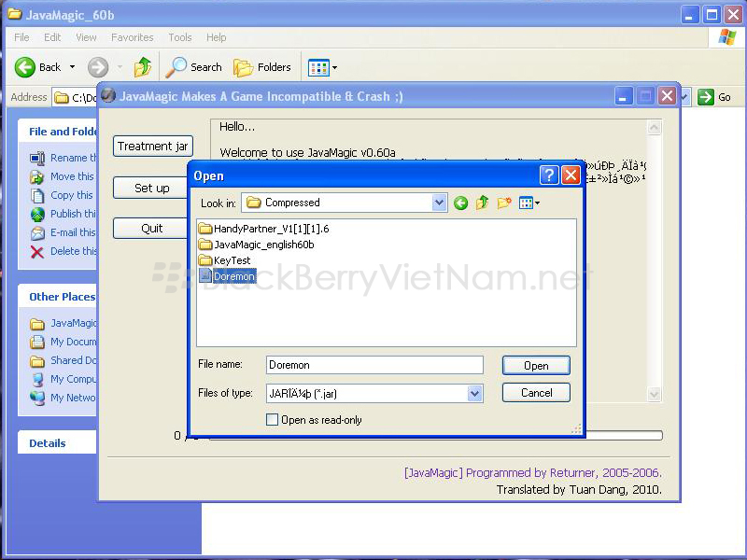
Task: Go back in the Open dialog
Action: (x=460, y=203)
